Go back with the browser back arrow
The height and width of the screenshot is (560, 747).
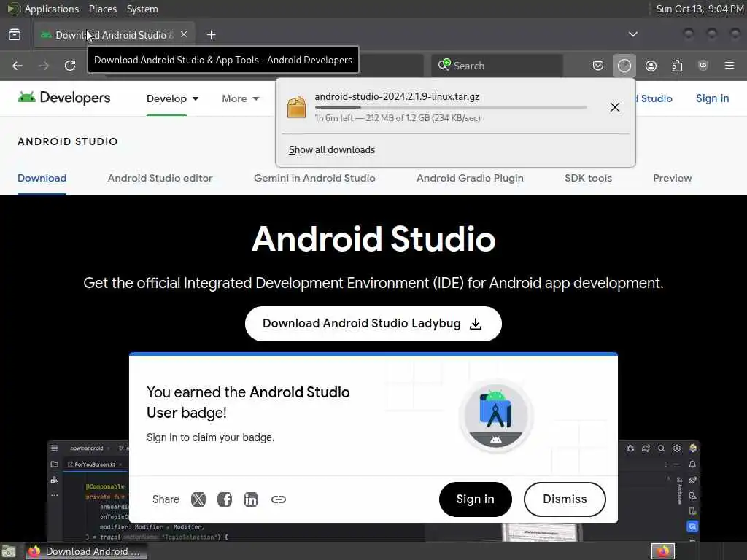[18, 66]
